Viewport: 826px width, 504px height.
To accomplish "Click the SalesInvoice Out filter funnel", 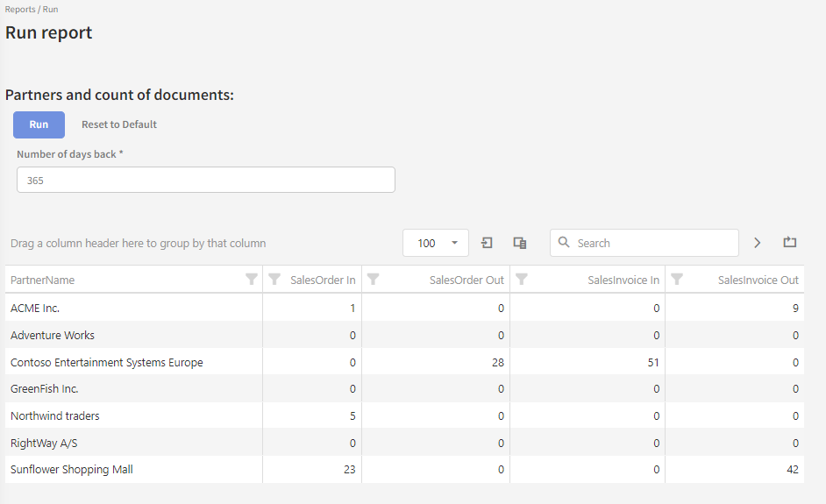I will (x=677, y=280).
